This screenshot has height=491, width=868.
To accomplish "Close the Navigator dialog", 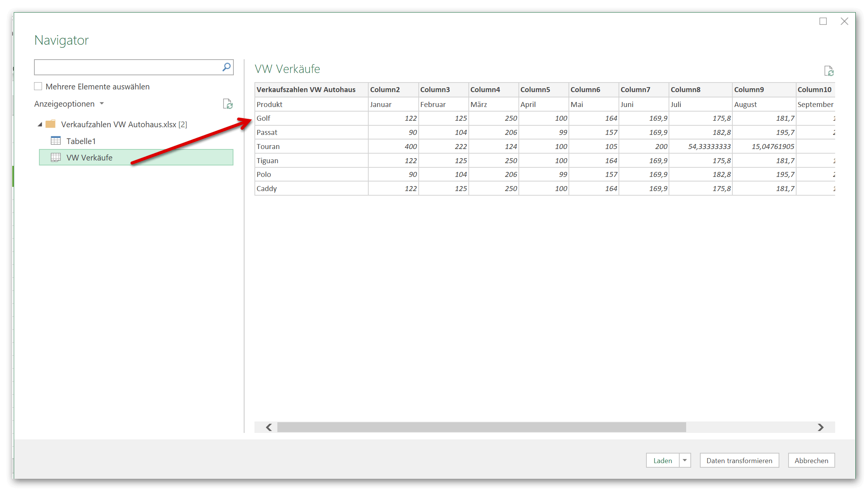I will 844,21.
